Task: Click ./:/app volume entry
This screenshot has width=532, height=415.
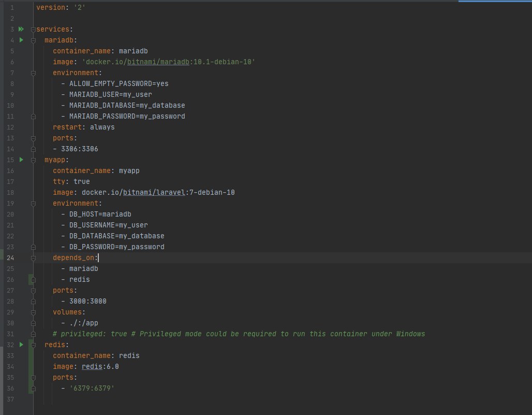Action: coord(84,323)
